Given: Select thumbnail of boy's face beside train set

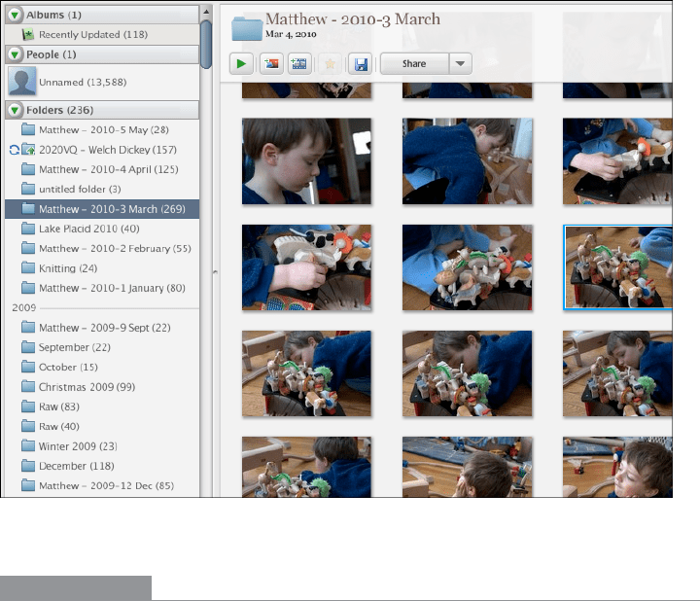Looking at the screenshot, I should (x=617, y=467).
